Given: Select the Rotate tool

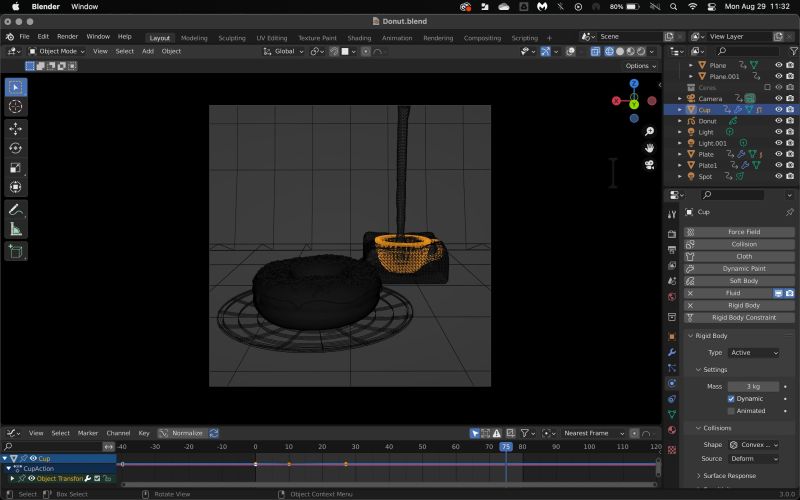Looking at the screenshot, I should [16, 148].
